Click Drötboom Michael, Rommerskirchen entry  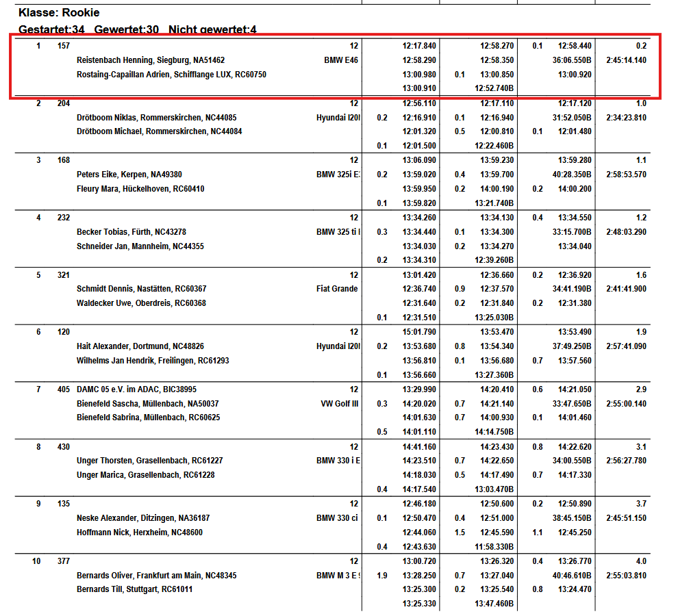(x=159, y=131)
